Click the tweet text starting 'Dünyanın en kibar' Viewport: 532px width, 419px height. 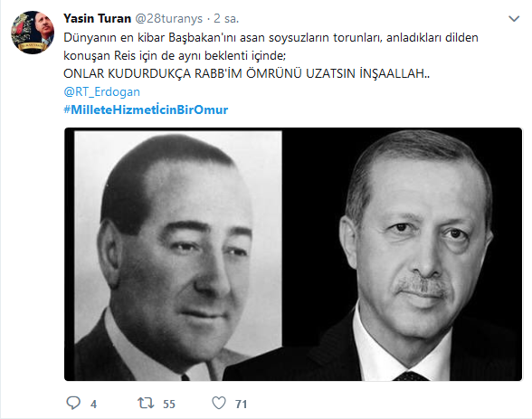[x=271, y=37]
